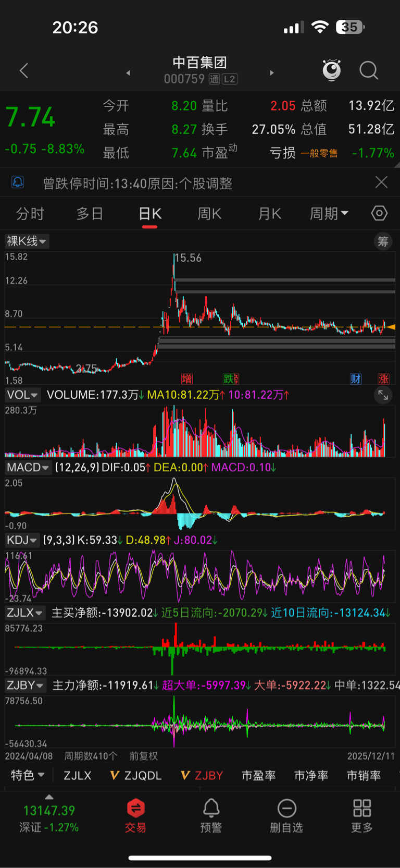Tap the 量比 2.05 value
The width and height of the screenshot is (400, 868).
283,106
